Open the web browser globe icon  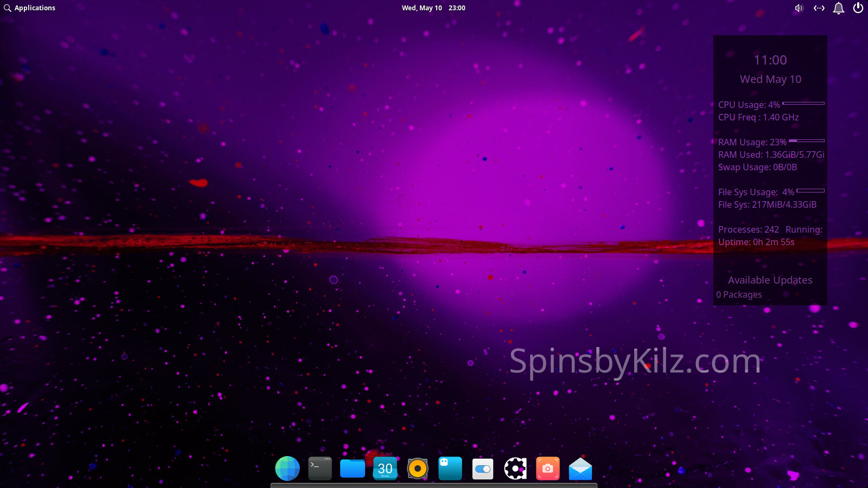[x=288, y=468]
